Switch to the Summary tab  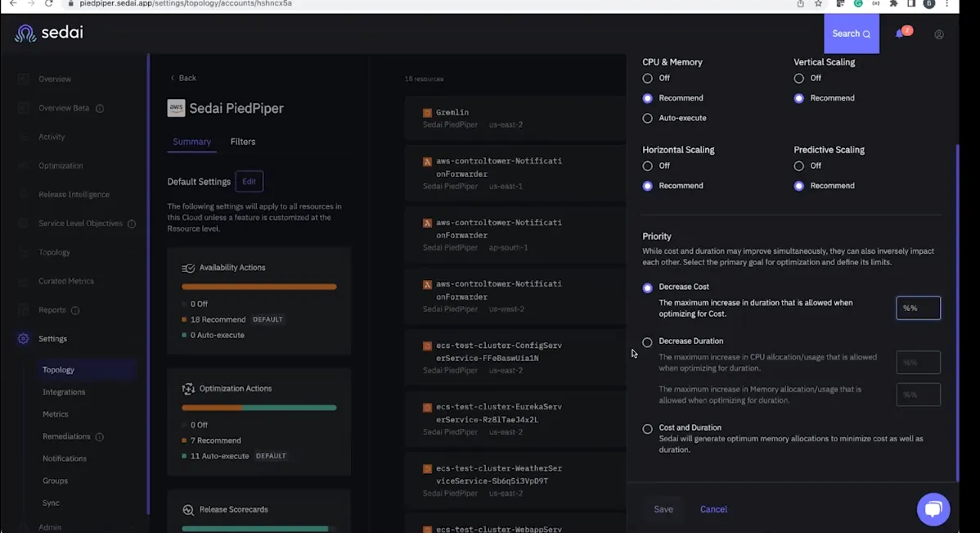coord(192,142)
